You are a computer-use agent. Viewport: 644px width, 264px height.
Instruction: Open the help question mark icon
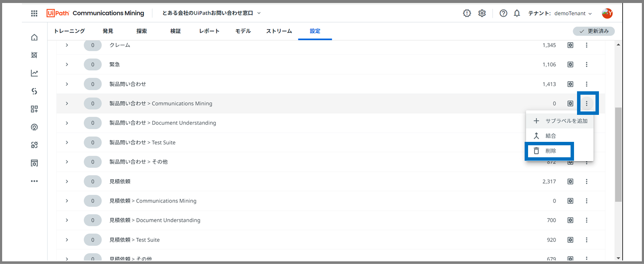(504, 13)
